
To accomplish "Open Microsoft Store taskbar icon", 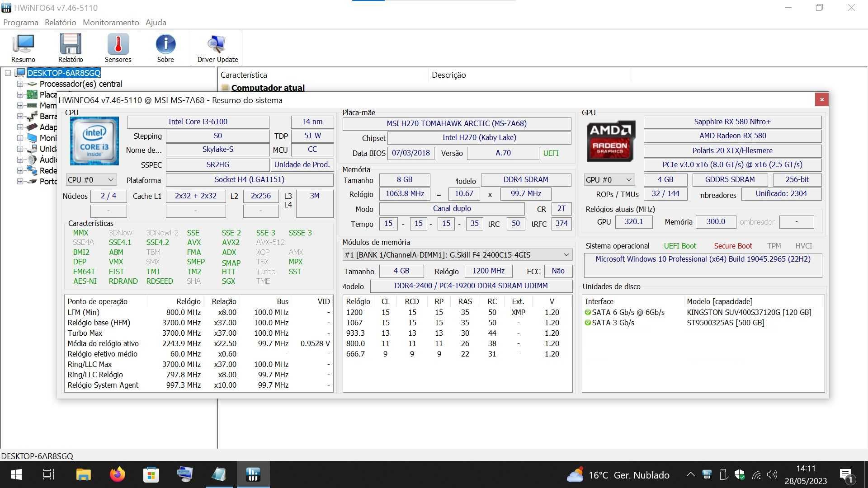I will click(x=151, y=474).
